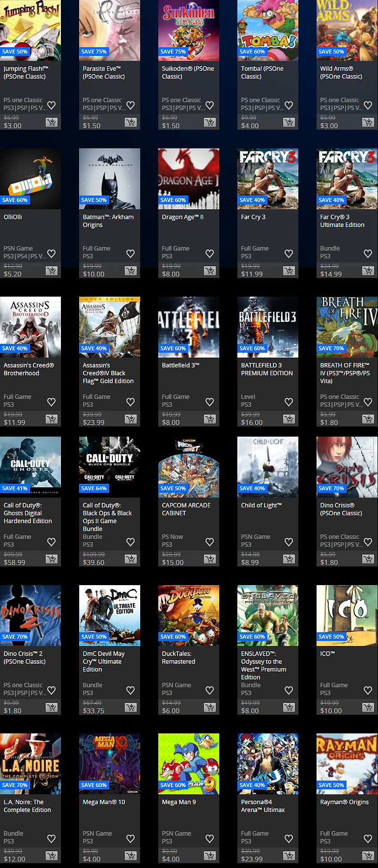Add Call of Duty Ghosts to cart

pos(51,559)
